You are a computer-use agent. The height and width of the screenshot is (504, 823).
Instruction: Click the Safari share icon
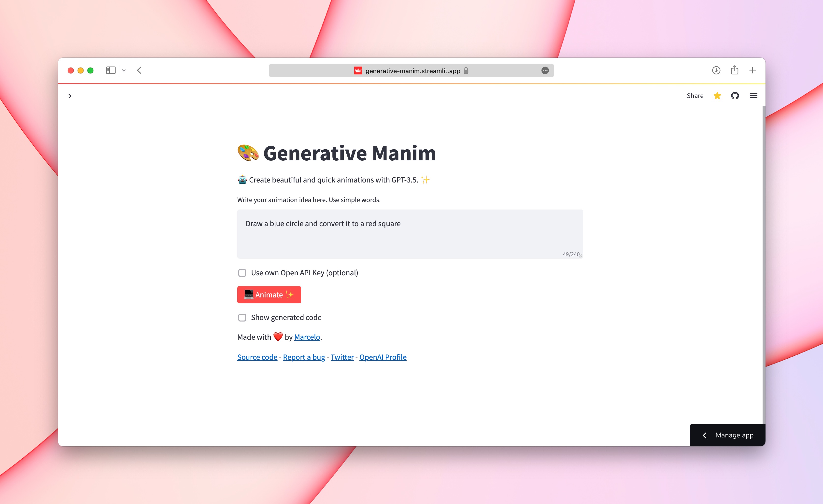tap(735, 70)
